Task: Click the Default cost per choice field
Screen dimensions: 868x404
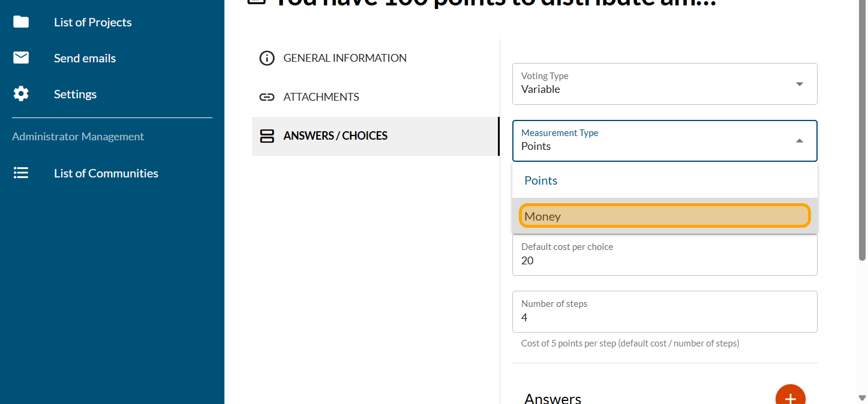Action: point(665,261)
